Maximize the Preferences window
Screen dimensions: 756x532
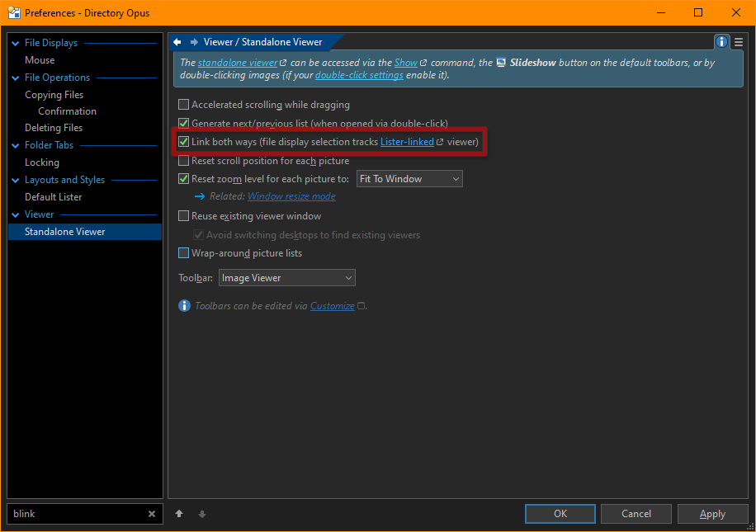697,12
